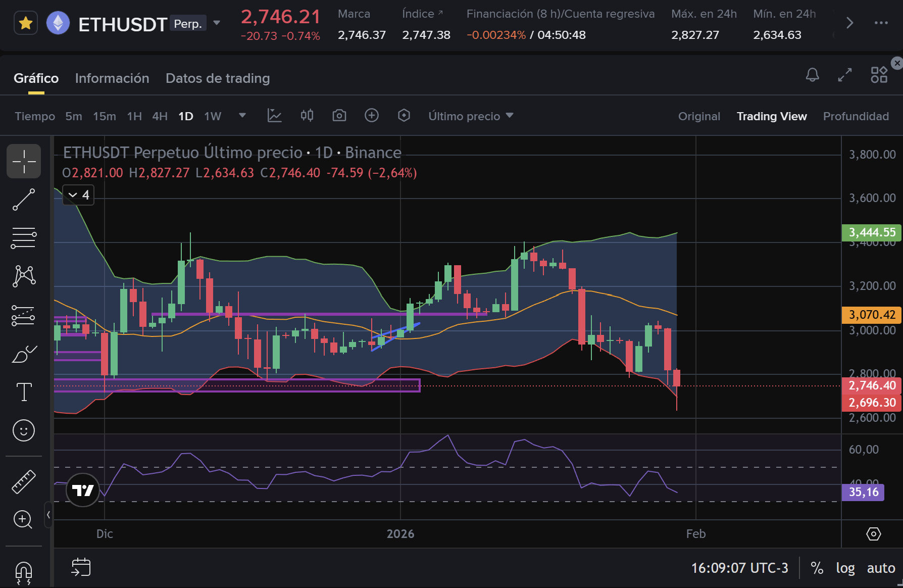
Task: Toggle logarithmic scale with log
Action: (845, 568)
